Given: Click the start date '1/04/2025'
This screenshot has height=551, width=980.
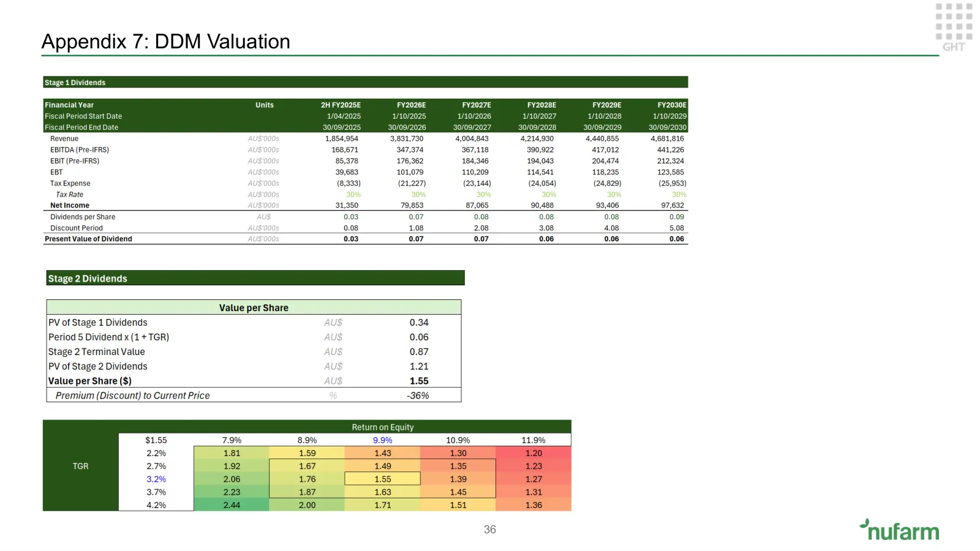Looking at the screenshot, I should (344, 116).
